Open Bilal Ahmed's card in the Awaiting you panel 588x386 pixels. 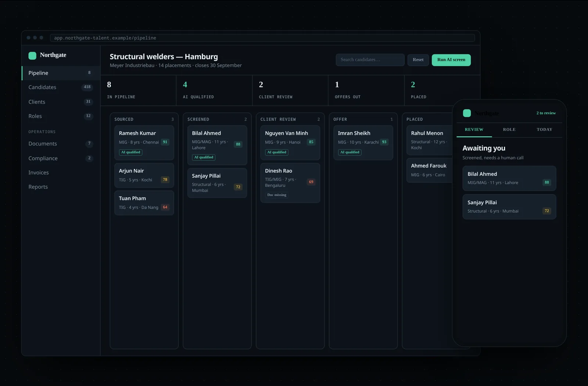[509, 178]
